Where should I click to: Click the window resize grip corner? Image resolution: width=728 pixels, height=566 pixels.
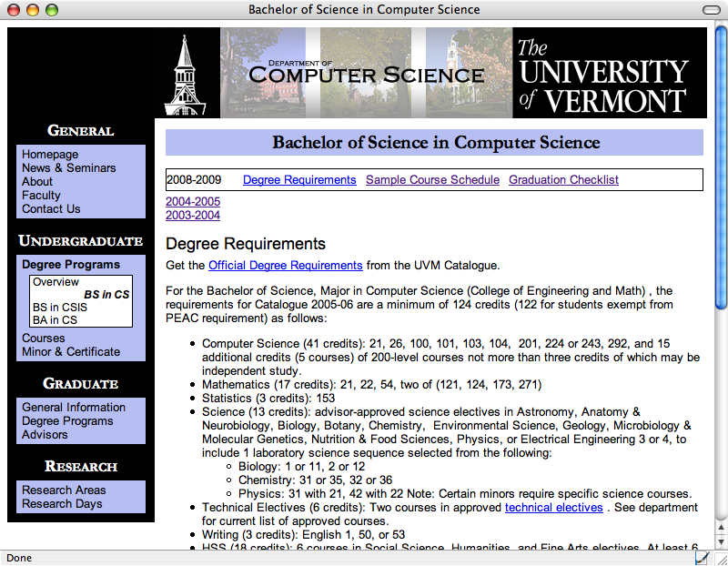point(721,559)
